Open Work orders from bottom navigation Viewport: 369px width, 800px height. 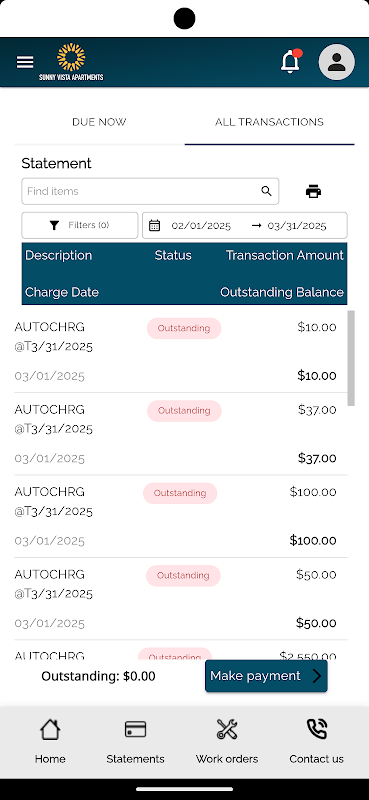pos(227,741)
